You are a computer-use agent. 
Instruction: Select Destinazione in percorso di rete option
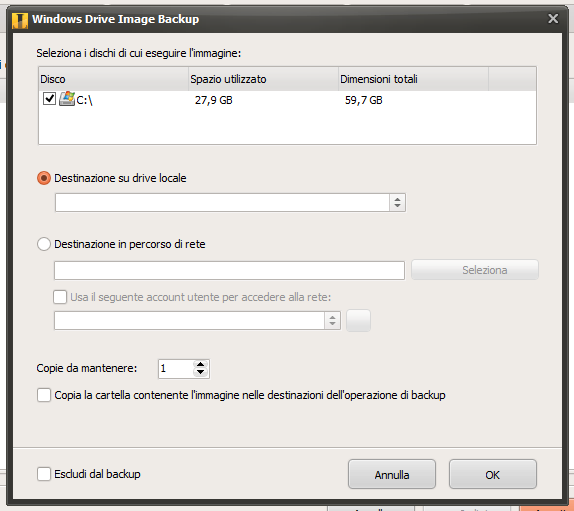(x=44, y=244)
